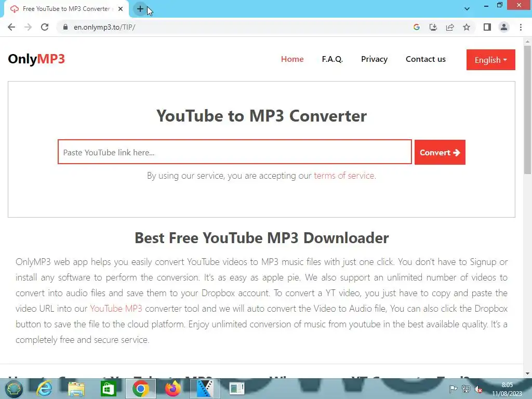The height and width of the screenshot is (399, 532).
Task: Click the install app icon in the address bar
Action: (x=433, y=27)
